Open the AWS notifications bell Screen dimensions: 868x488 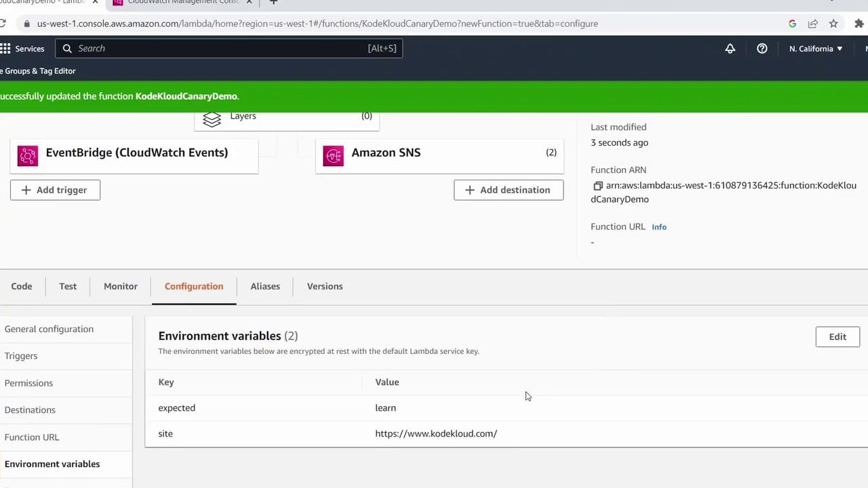[730, 49]
